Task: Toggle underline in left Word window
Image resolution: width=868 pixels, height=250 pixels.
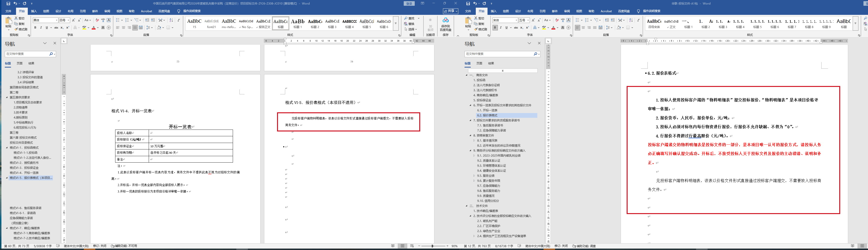Action: click(46, 28)
